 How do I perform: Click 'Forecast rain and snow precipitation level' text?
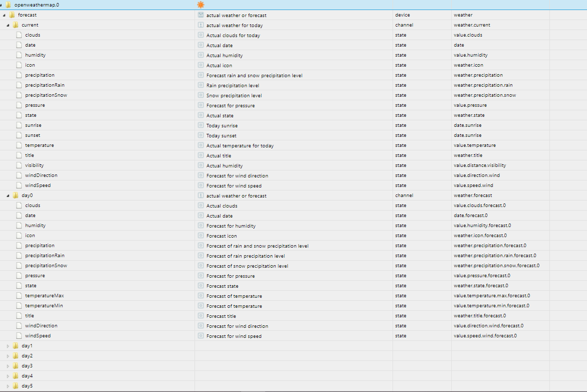click(x=254, y=75)
